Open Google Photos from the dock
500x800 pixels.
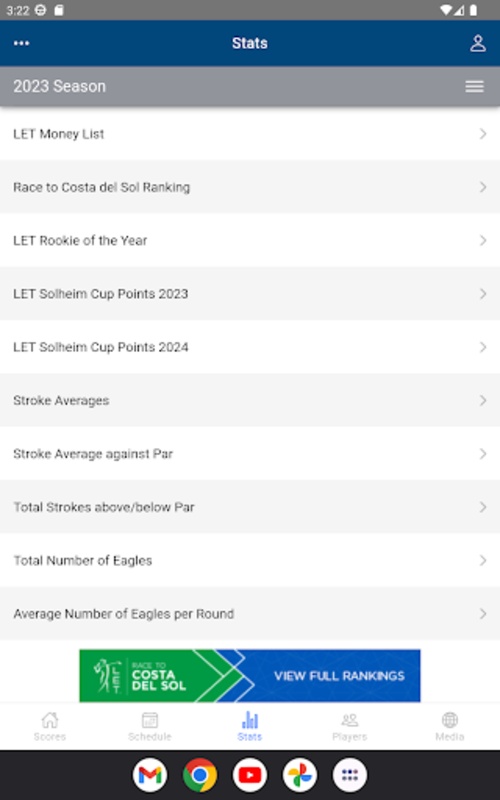[299, 775]
